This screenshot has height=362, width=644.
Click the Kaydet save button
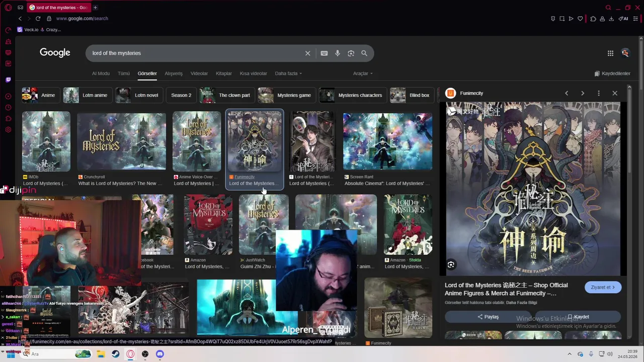click(x=578, y=317)
